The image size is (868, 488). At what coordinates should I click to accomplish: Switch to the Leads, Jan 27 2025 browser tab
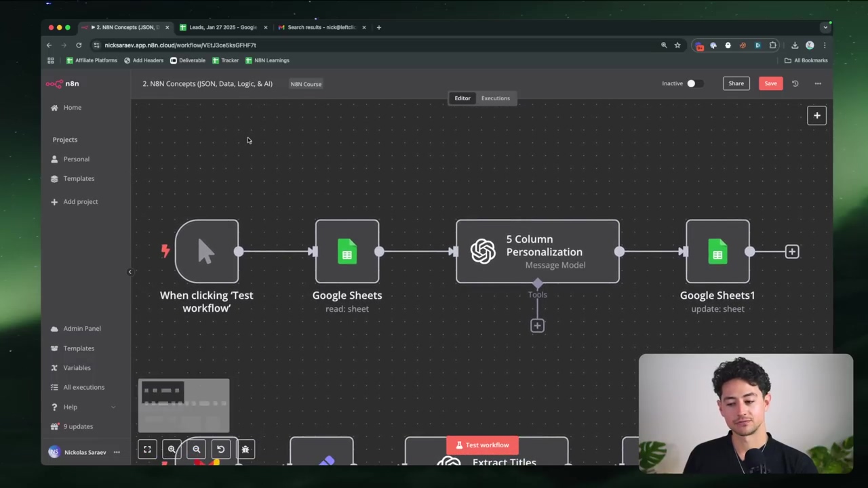(222, 27)
